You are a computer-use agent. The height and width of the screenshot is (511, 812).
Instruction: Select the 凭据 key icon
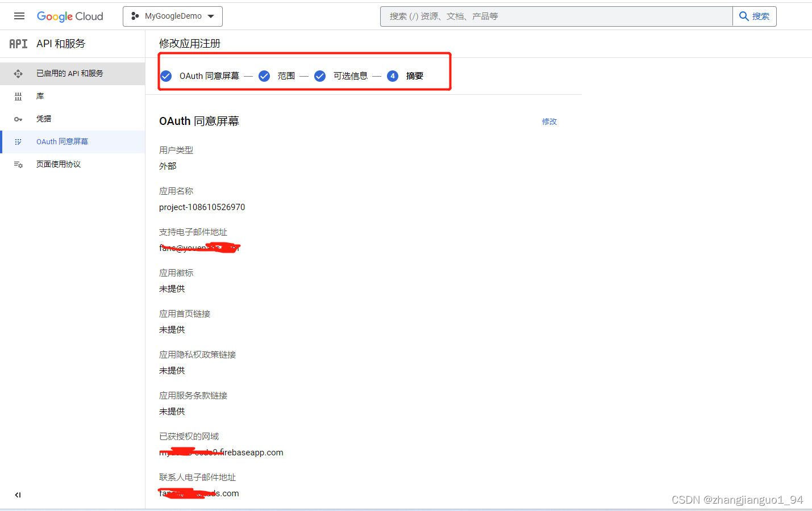18,119
